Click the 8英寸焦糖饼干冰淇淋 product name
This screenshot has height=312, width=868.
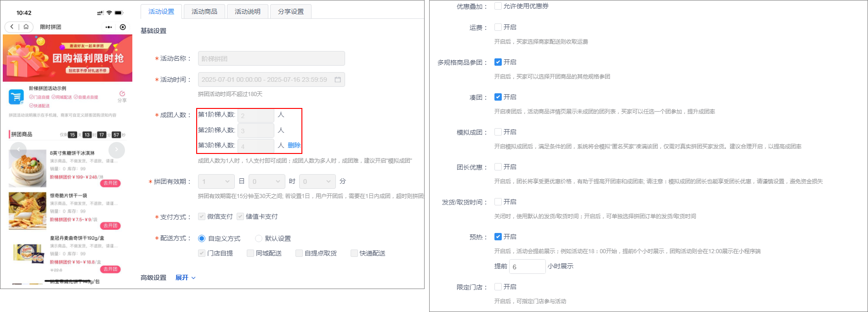[72, 153]
